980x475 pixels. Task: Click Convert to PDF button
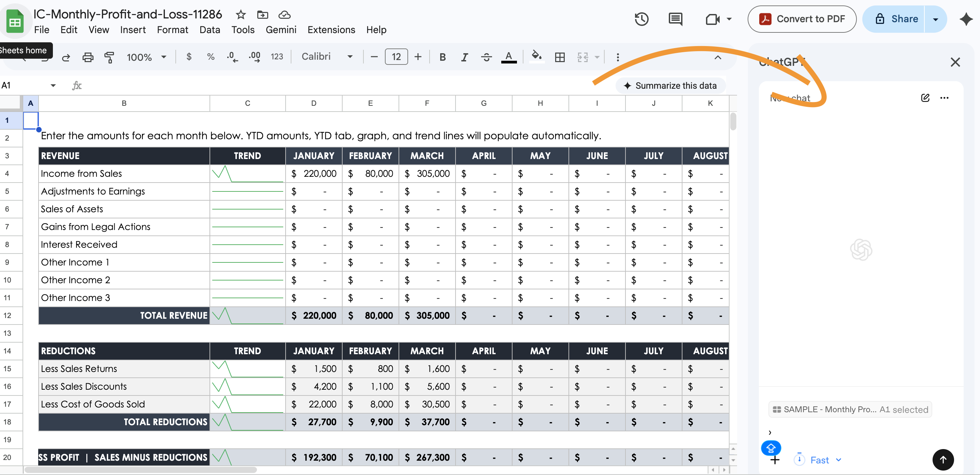pyautogui.click(x=802, y=19)
